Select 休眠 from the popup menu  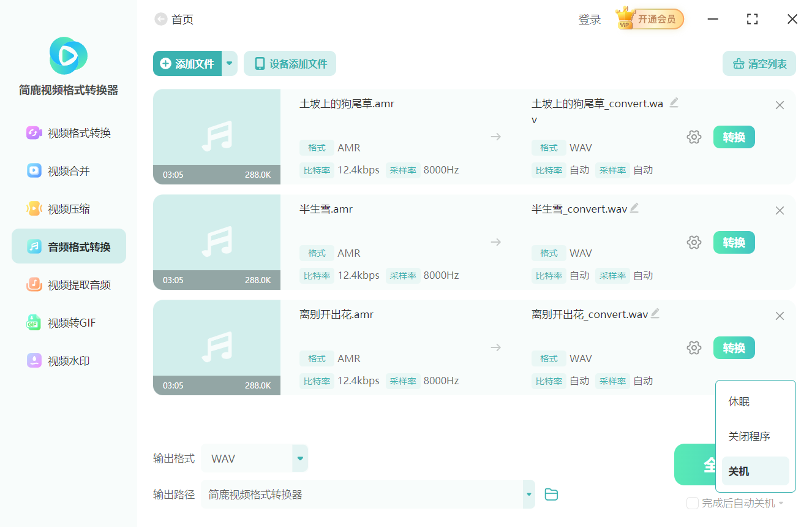756,402
